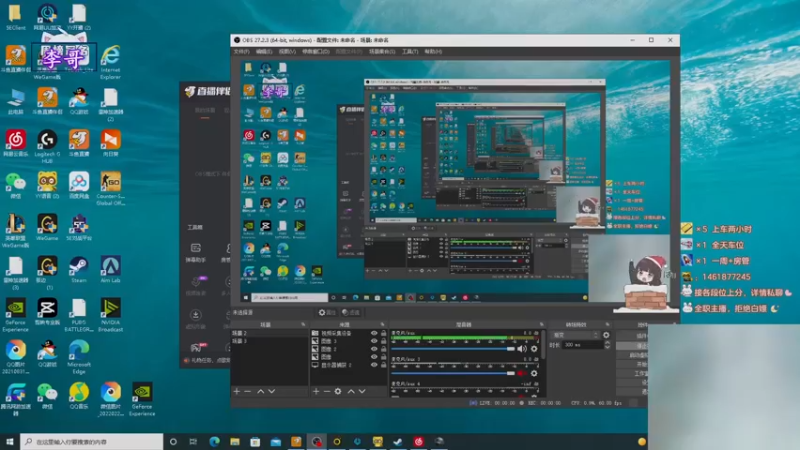Lock the 视频采集设备 source
Image resolution: width=800 pixels, height=450 pixels.
(x=384, y=333)
